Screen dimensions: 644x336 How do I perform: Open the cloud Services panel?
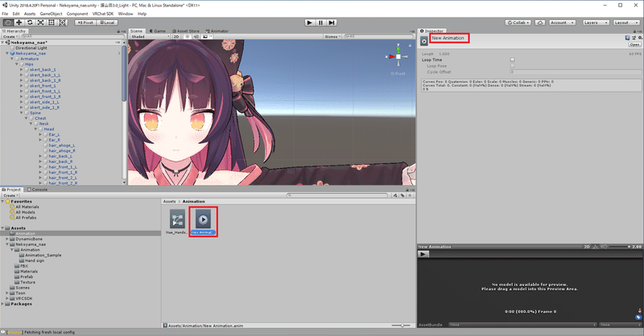coord(540,23)
